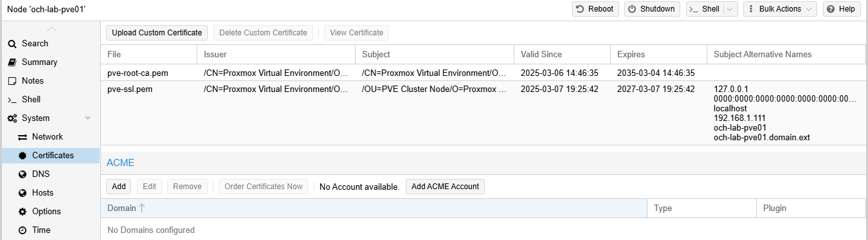Click the DNS globe icon
This screenshot has width=868, height=240.
23,174
